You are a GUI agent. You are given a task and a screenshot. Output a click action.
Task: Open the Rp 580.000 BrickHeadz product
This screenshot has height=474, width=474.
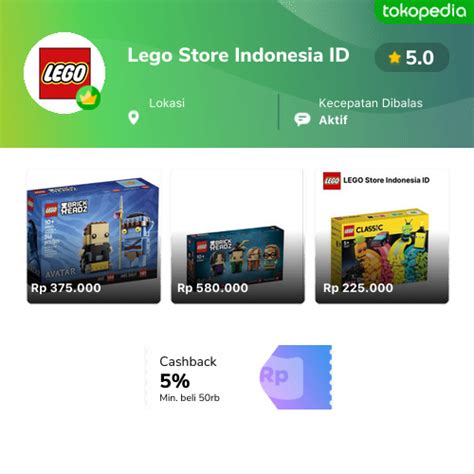coord(238,236)
